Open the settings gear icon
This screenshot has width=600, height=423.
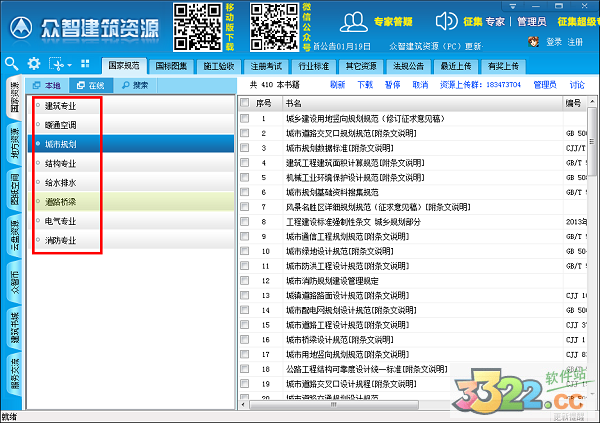[33, 63]
